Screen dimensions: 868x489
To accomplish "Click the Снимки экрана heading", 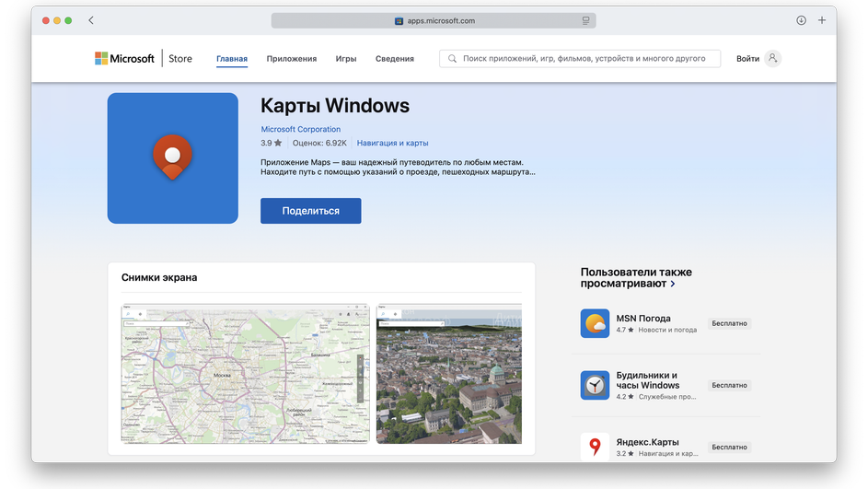I will [x=159, y=277].
